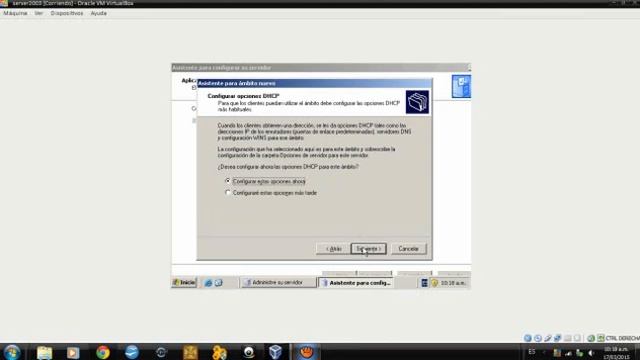Open the golden square app on host taskbar
The image size is (640, 360).
click(190, 352)
